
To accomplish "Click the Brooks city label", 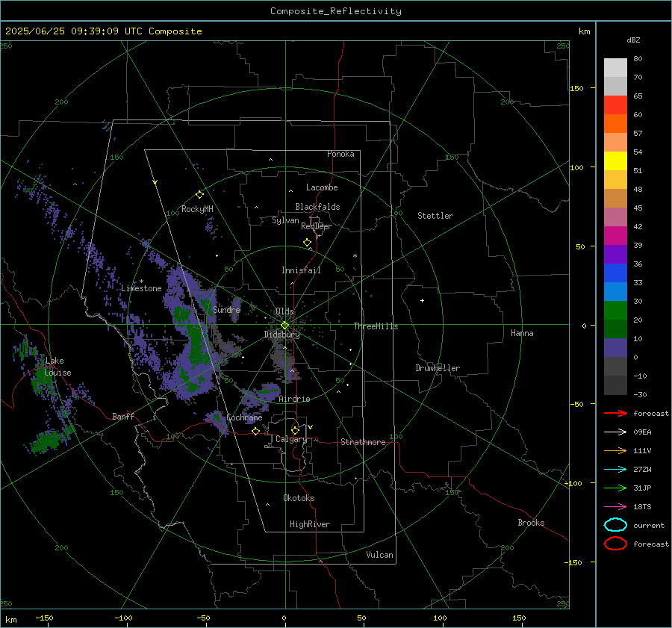I will (531, 522).
